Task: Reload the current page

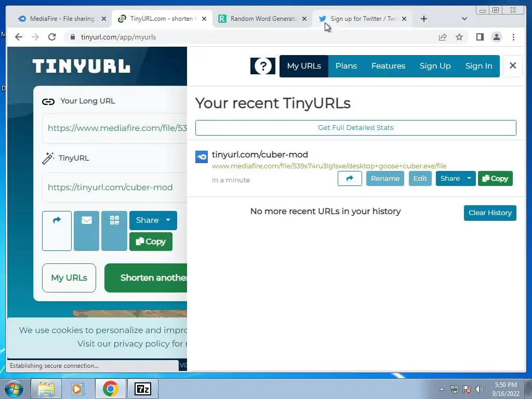Action: [x=52, y=37]
